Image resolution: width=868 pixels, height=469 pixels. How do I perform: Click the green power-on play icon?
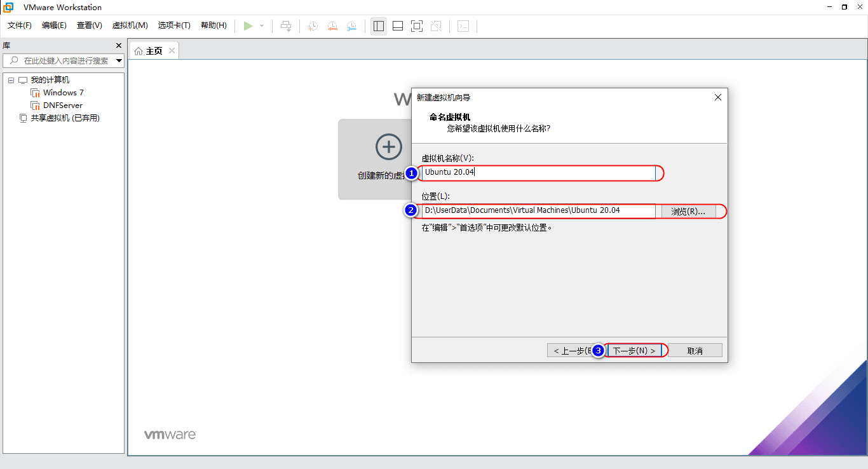[x=248, y=26]
